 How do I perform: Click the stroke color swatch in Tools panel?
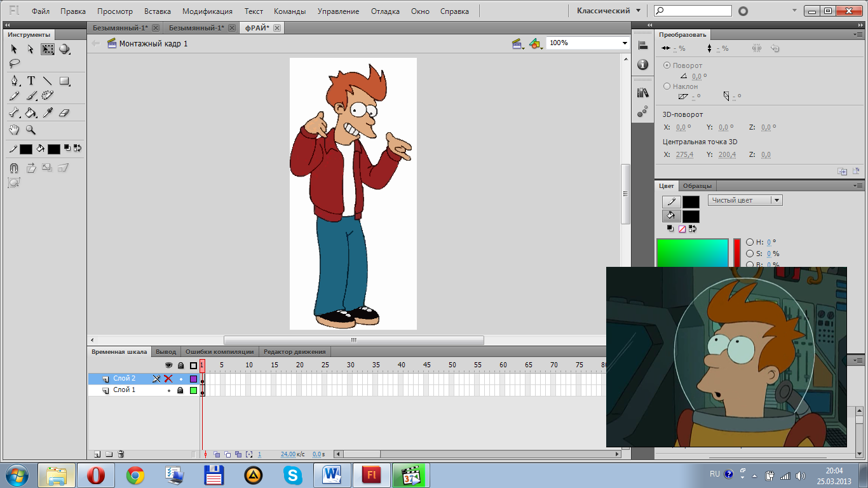pos(26,149)
